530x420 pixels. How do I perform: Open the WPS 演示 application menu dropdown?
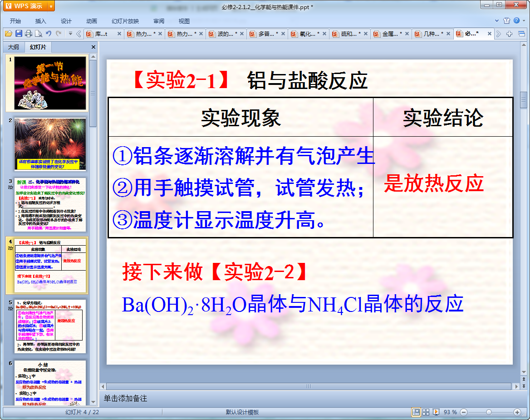point(50,6)
